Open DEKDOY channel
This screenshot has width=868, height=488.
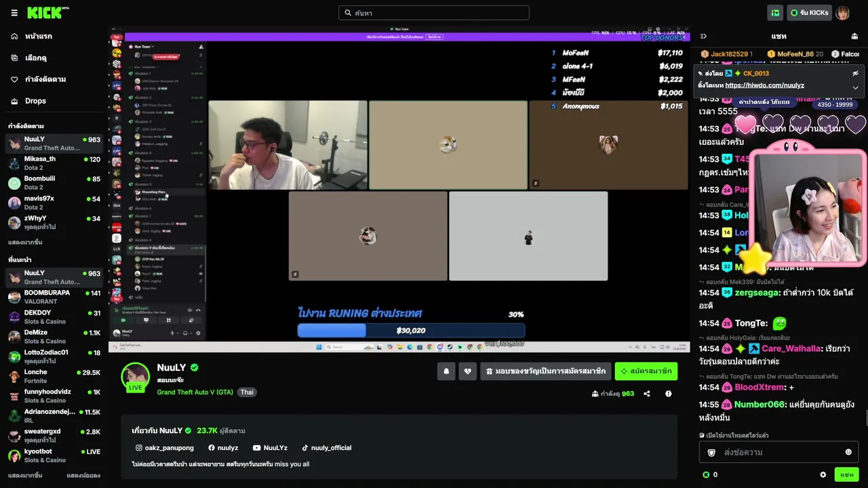point(54,317)
